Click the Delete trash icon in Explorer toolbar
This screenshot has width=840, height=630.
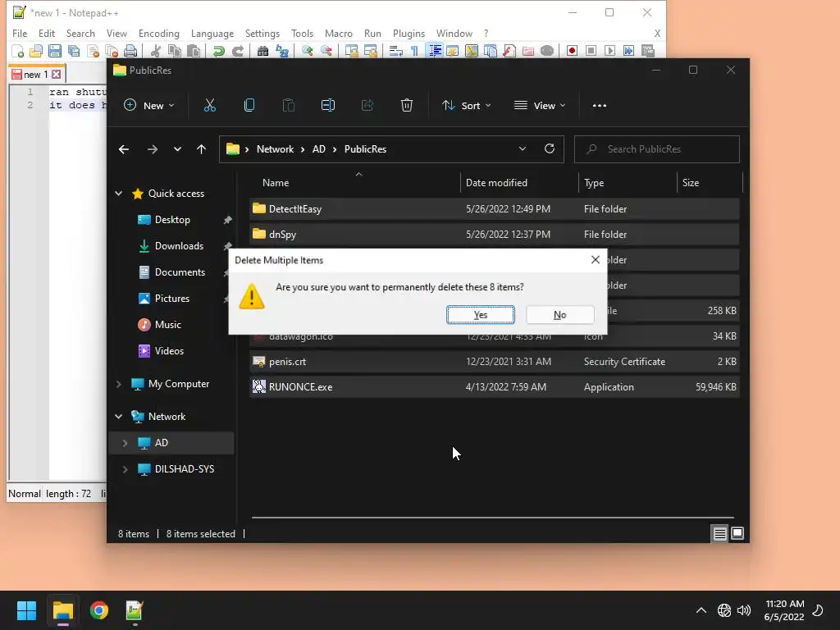pos(407,106)
